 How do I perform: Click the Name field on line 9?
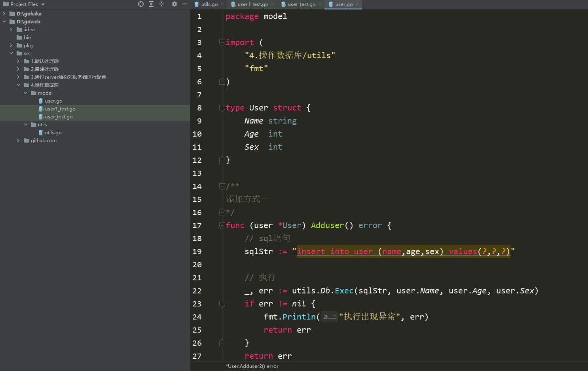click(x=254, y=121)
